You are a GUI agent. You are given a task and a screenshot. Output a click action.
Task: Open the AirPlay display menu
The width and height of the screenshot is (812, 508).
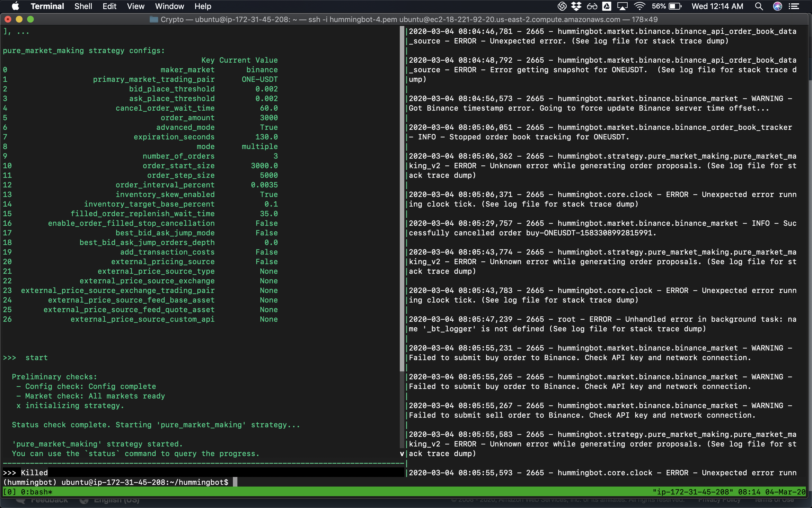tap(623, 6)
